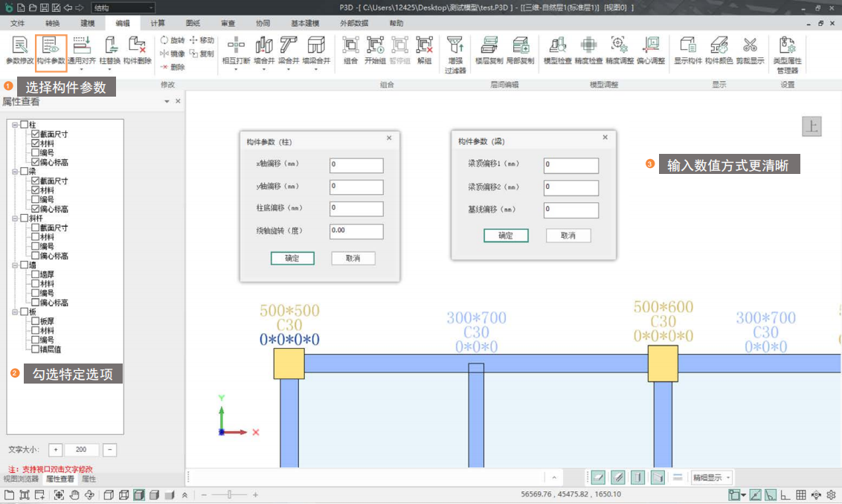The height and width of the screenshot is (504, 842).
Task: Open the 结构 dropdown in title bar
Action: pyautogui.click(x=123, y=7)
